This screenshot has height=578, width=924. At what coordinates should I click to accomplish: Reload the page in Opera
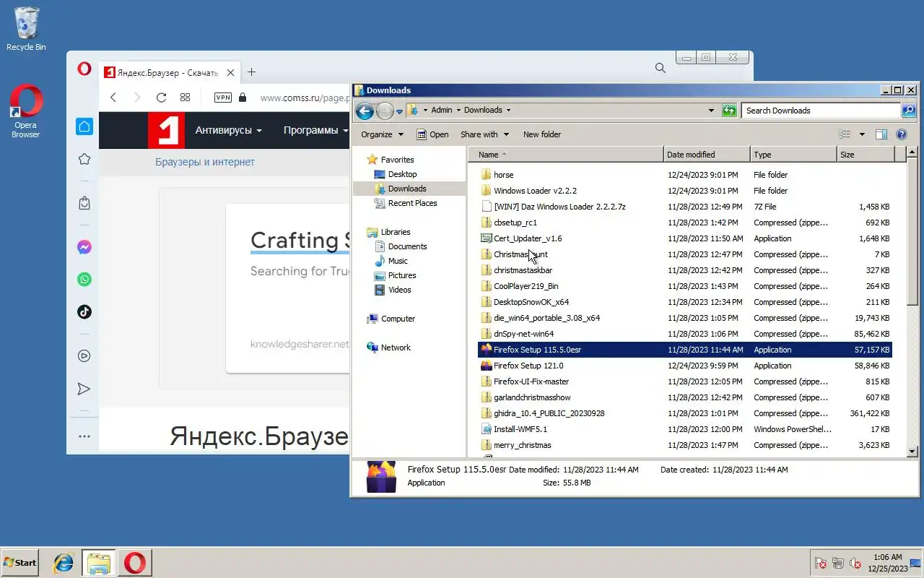tap(161, 98)
